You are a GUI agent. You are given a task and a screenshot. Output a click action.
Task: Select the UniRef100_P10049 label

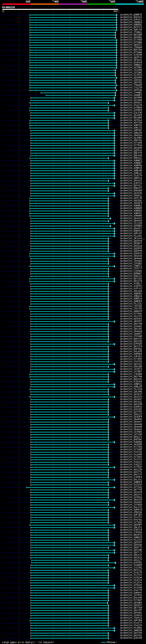131,588
